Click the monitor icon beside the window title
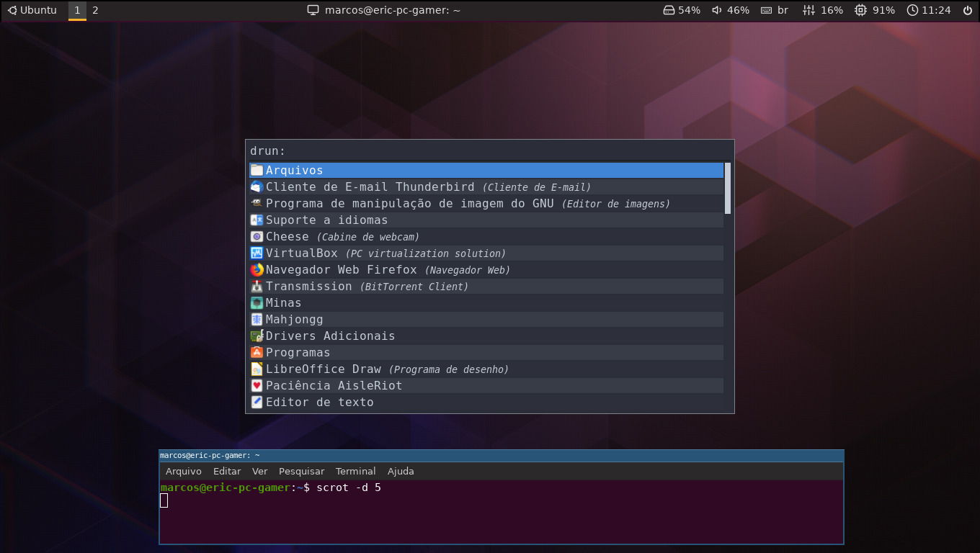Screen dimensions: 980x553 coord(313,10)
